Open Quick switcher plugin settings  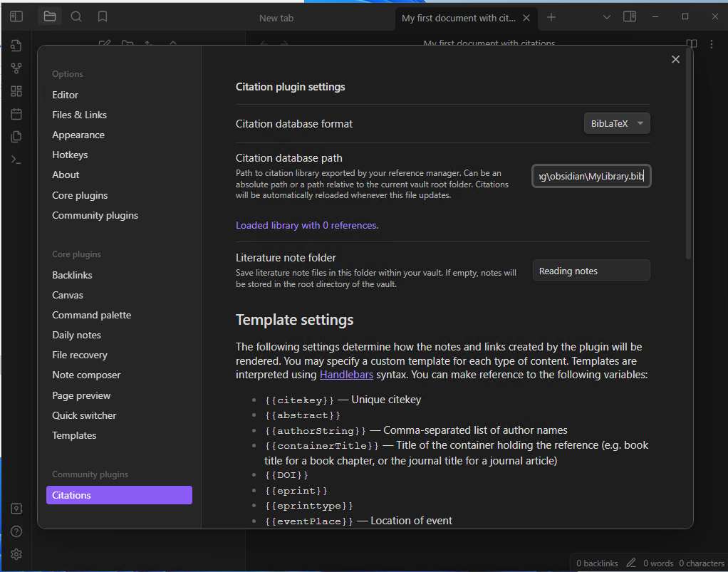coord(84,415)
